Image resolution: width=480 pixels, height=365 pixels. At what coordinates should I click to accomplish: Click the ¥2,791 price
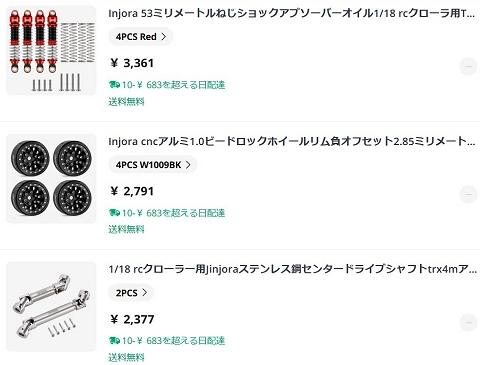(x=132, y=191)
